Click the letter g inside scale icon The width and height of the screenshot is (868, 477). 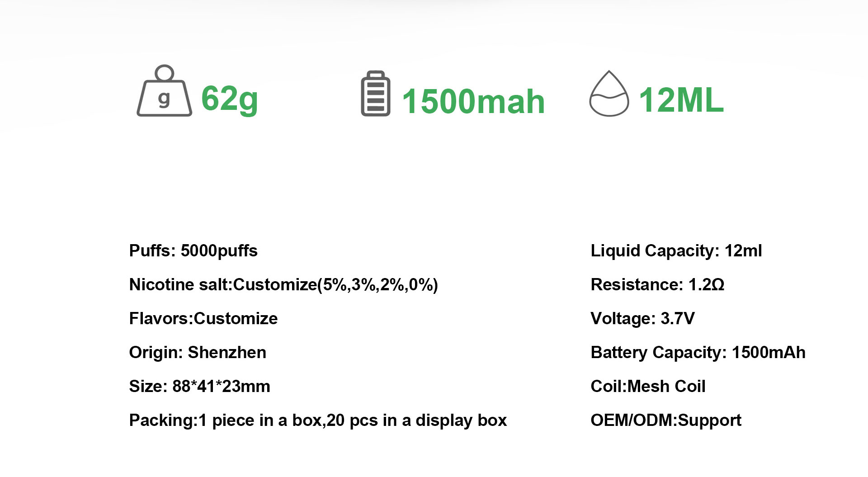tap(164, 99)
